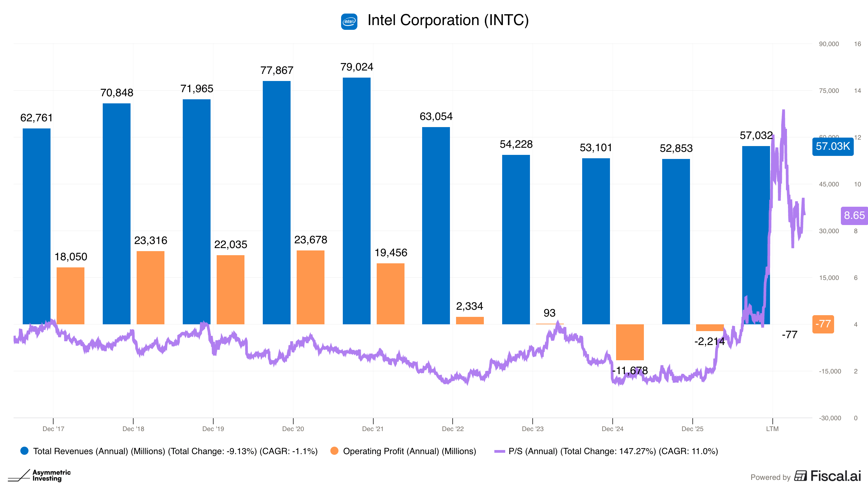868x488 pixels.
Task: Click the 79,024 revenue bar for Dec '21
Action: [x=356, y=201]
